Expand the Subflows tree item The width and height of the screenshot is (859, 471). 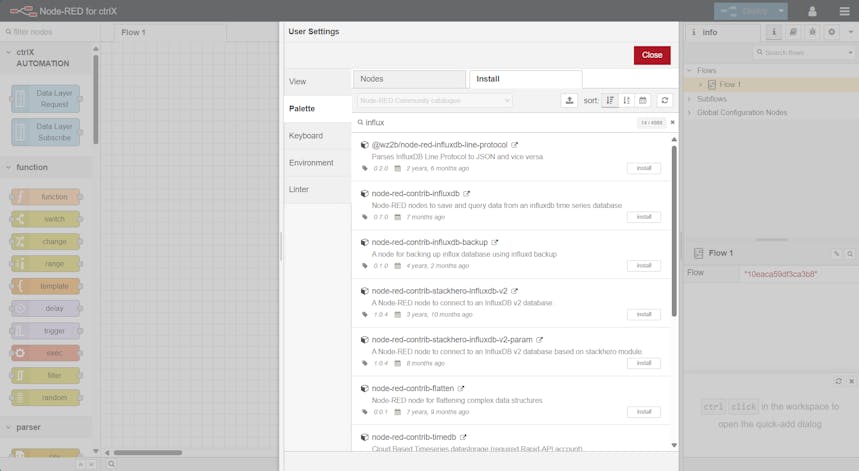(690, 99)
